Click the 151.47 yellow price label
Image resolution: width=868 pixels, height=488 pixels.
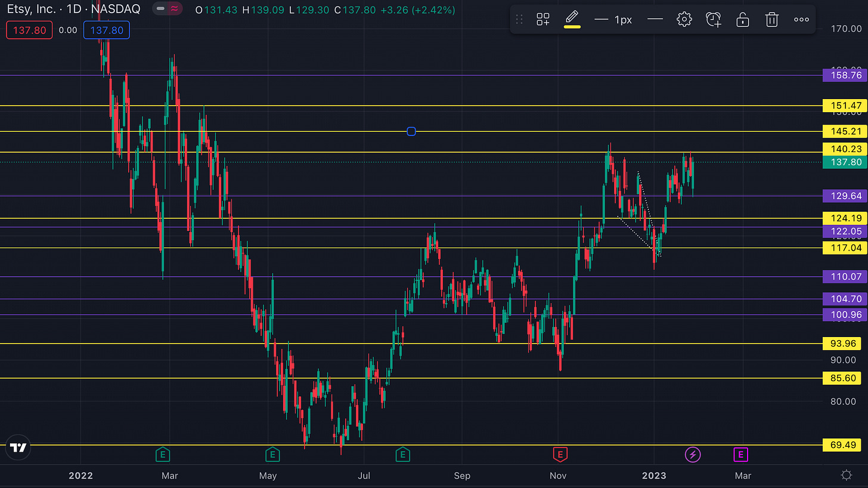point(845,106)
